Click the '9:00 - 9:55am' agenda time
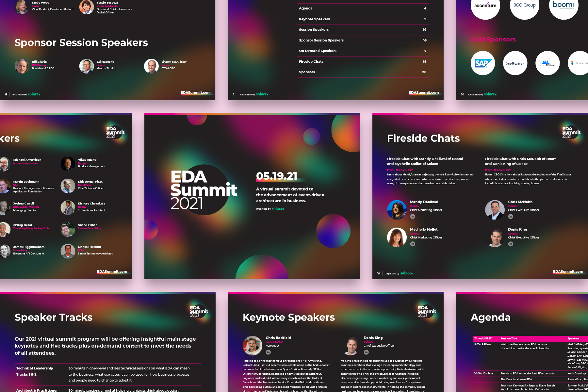588x392 pixels. (x=482, y=344)
